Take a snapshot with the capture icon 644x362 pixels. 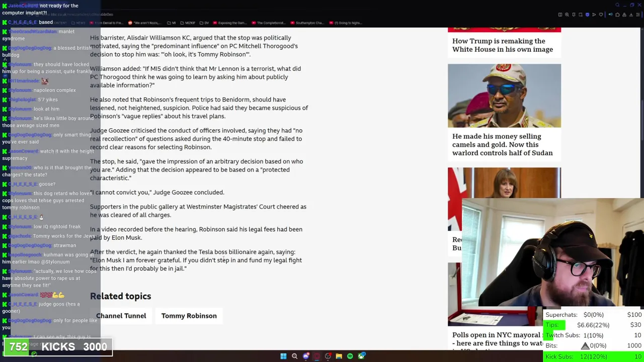[x=581, y=15]
